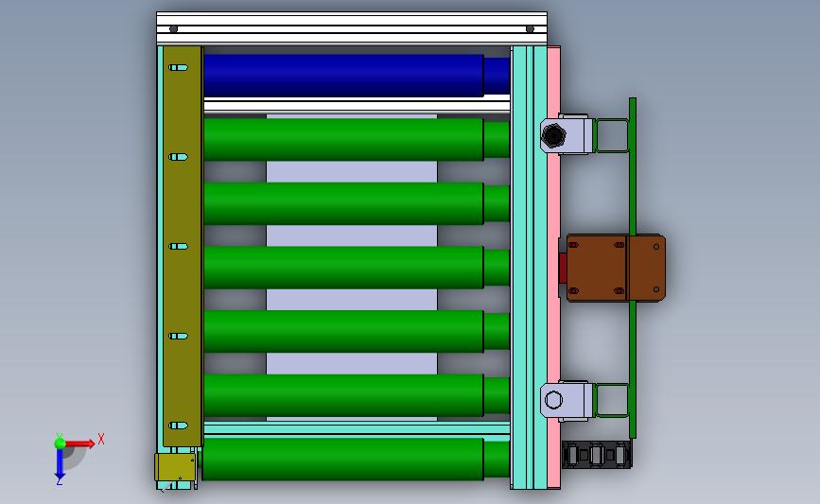The height and width of the screenshot is (504, 820).
Task: Select the bearing block with the black knob
Action: tap(567, 135)
